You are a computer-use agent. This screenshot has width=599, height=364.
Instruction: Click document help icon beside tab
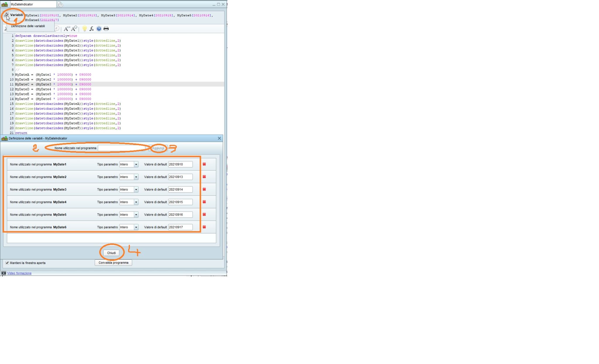pos(60,4)
